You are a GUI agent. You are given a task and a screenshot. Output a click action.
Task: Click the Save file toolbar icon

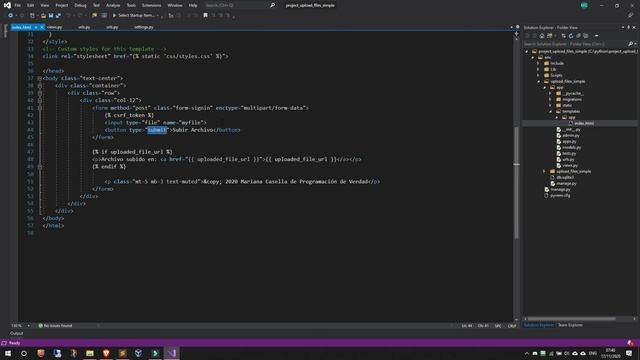pyautogui.click(x=51, y=16)
